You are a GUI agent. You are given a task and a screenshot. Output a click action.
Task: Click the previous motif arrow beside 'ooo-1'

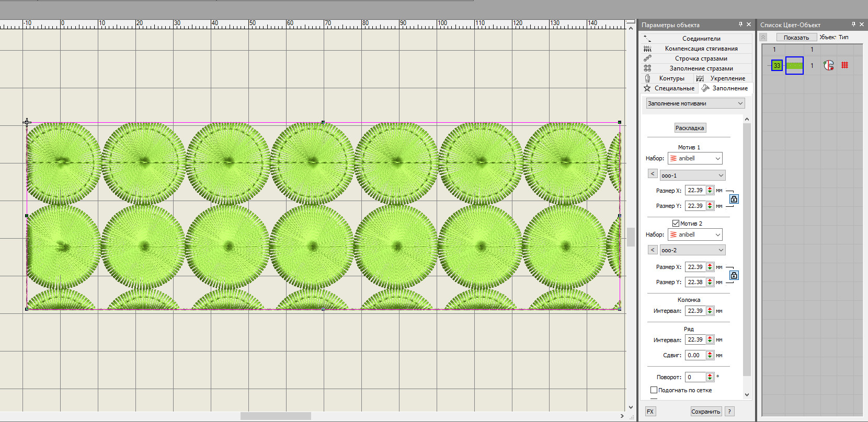(x=653, y=174)
